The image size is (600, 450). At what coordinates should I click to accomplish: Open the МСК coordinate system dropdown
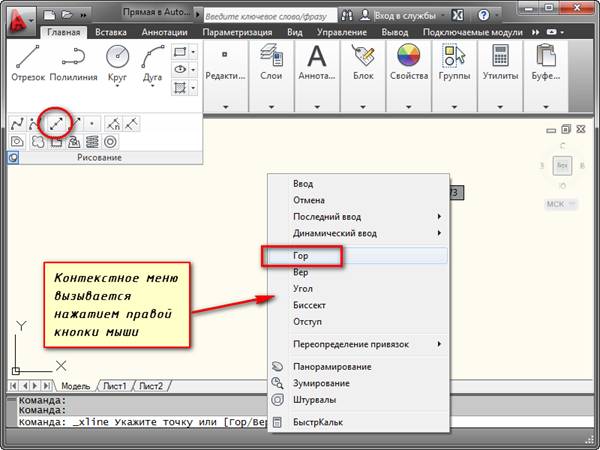(561, 204)
